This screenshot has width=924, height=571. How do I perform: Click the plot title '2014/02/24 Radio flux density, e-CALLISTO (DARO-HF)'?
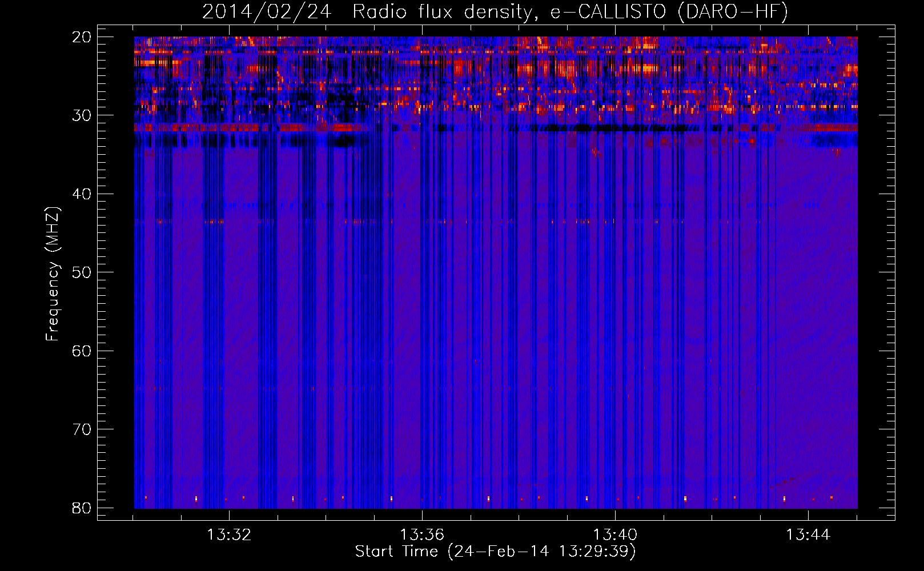[495, 12]
